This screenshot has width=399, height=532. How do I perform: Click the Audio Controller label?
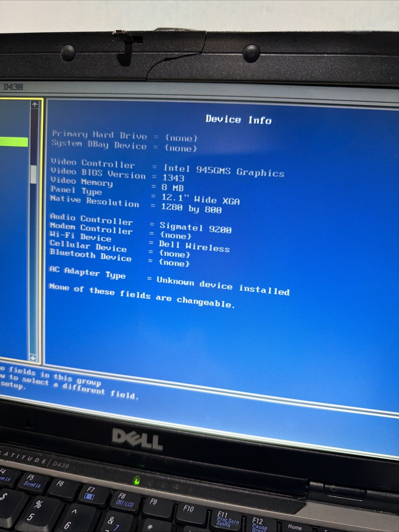click(x=92, y=219)
